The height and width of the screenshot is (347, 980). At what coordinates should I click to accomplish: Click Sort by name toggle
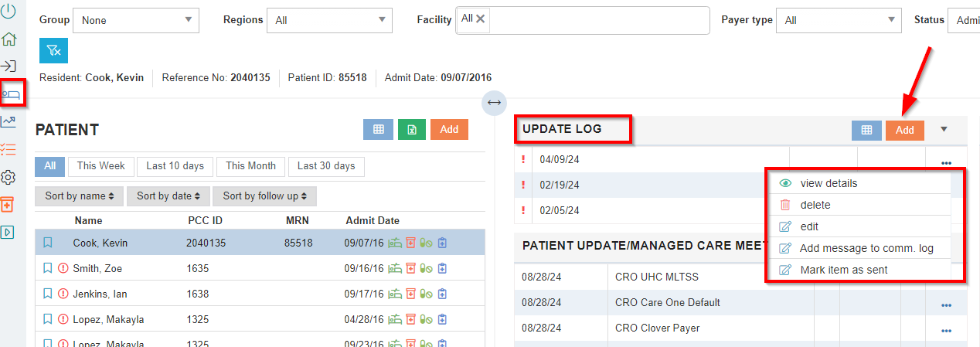[80, 196]
